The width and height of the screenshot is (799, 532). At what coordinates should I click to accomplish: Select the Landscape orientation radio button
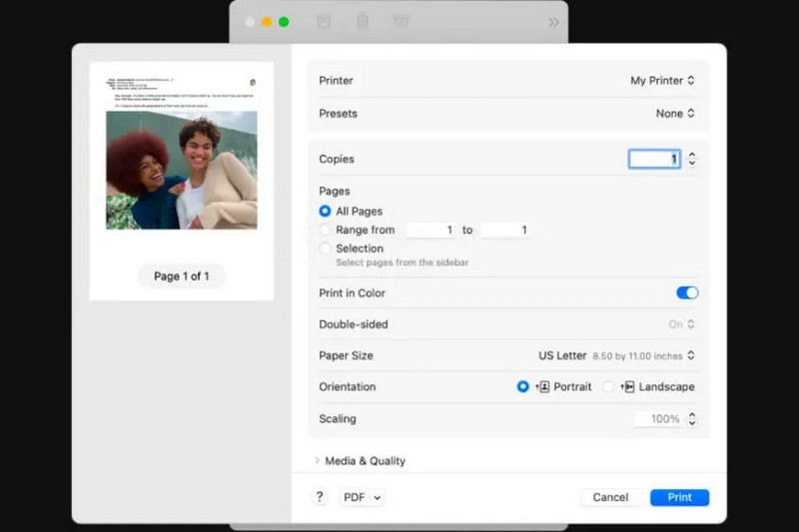click(x=609, y=387)
